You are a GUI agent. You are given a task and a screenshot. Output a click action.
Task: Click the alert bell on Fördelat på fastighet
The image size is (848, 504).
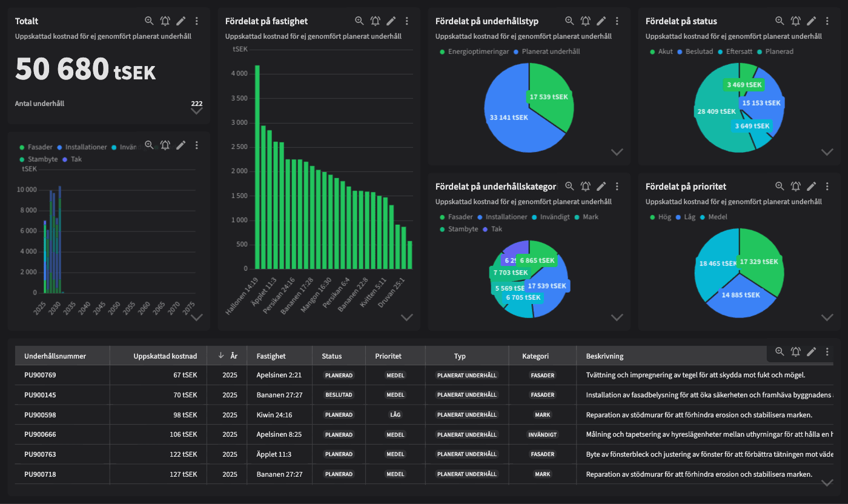pos(376,21)
